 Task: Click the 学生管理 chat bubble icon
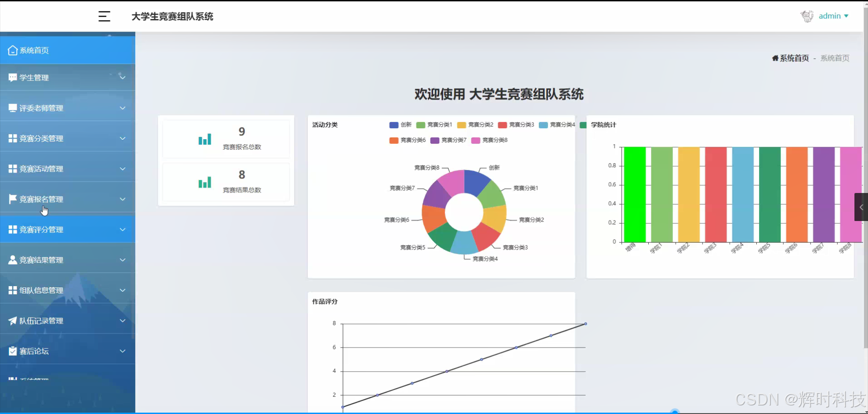click(x=13, y=78)
